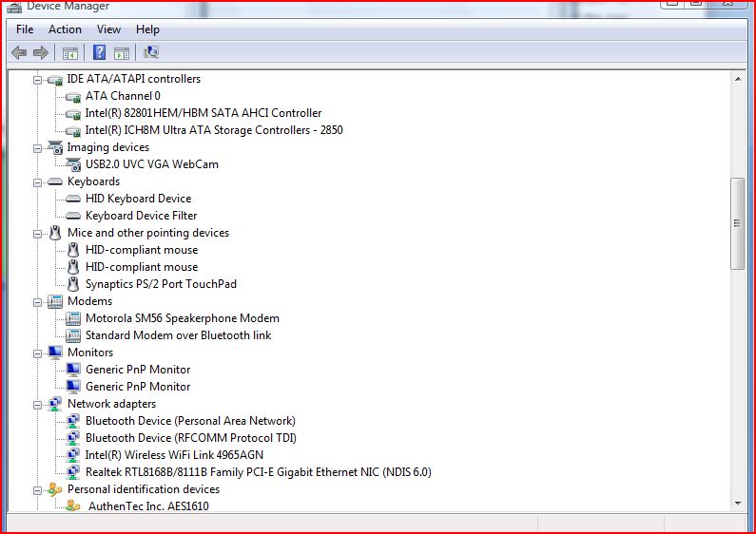Click the Back arrow toolbar icon
756x534 pixels.
19,52
